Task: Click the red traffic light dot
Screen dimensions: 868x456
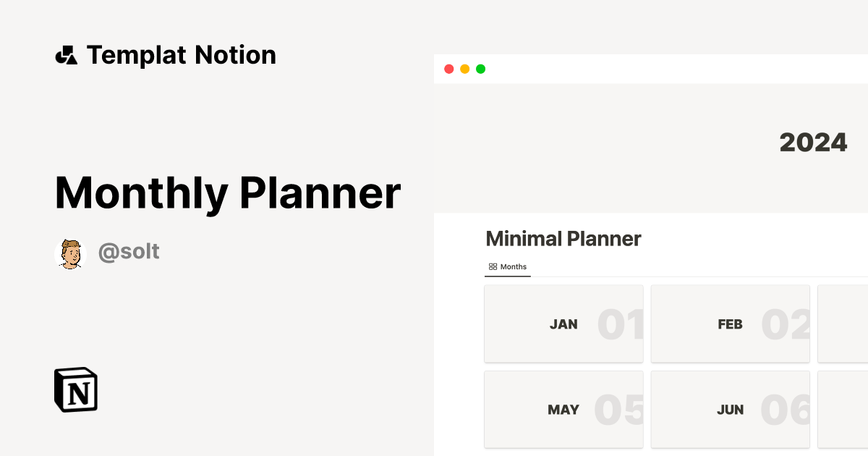Action: 448,68
